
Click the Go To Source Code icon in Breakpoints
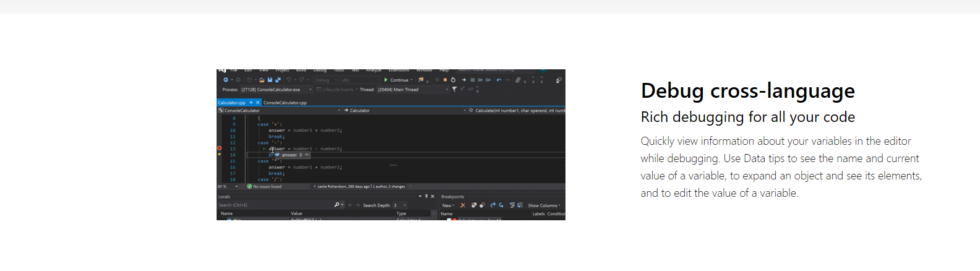512,205
